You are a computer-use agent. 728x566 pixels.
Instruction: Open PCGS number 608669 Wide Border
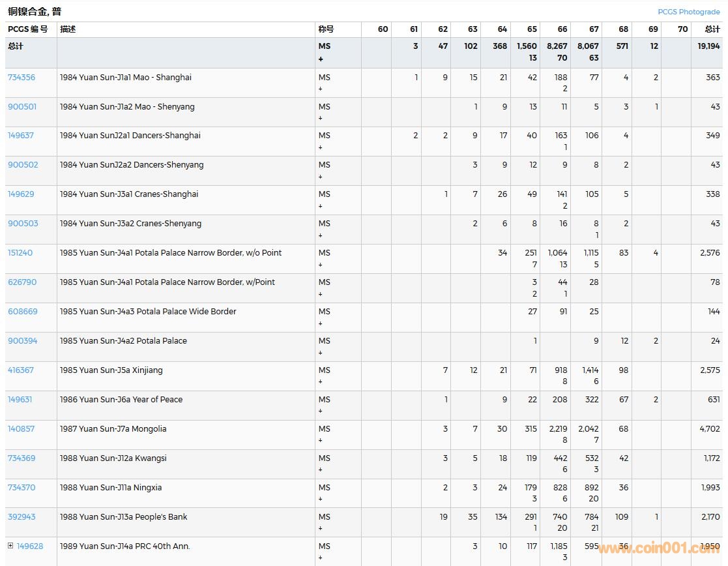[23, 312]
